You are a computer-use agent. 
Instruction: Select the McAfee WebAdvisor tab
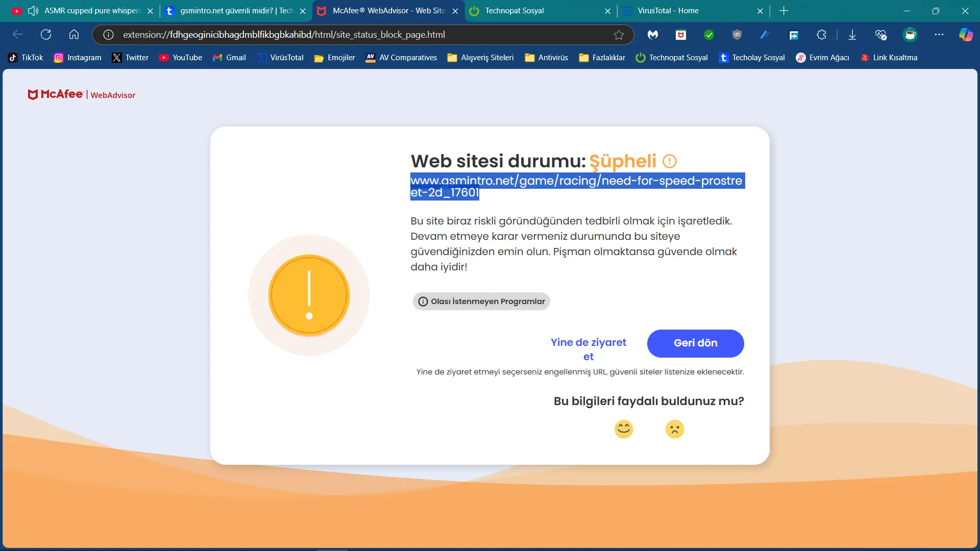pyautogui.click(x=389, y=11)
